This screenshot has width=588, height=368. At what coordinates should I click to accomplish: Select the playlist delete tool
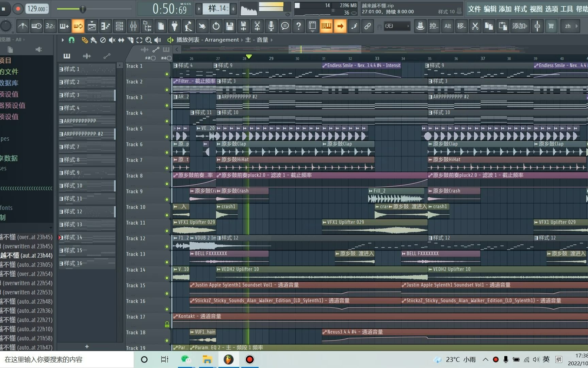click(x=103, y=40)
